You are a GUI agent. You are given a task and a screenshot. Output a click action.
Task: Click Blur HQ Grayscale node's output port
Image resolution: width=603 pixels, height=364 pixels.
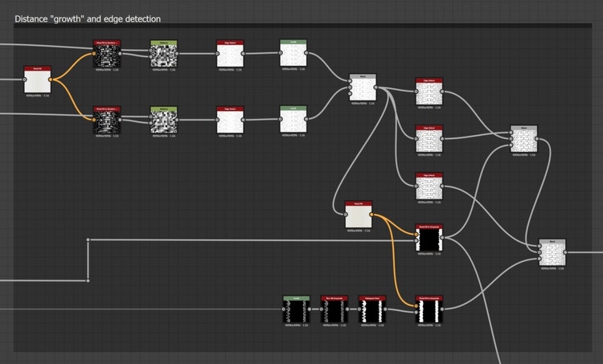pos(347,309)
